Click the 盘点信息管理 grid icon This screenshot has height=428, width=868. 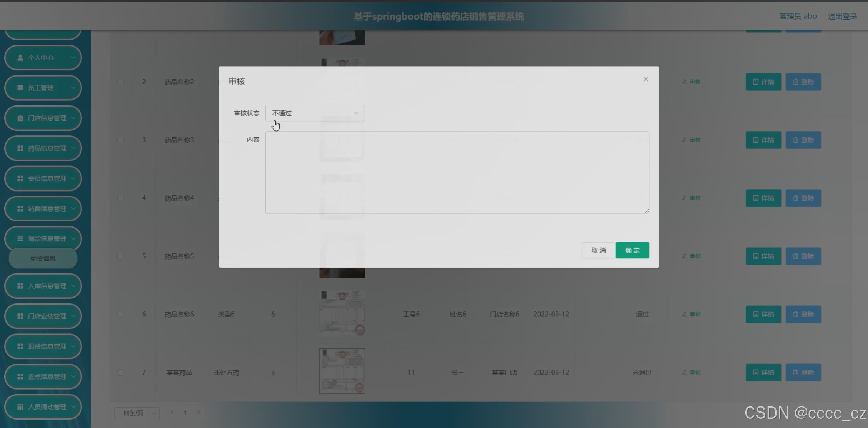(20, 376)
